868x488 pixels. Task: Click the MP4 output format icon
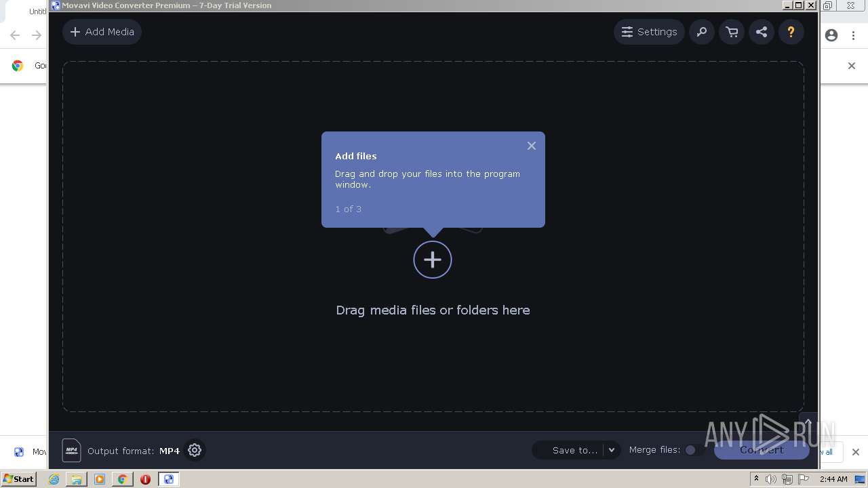coord(71,450)
